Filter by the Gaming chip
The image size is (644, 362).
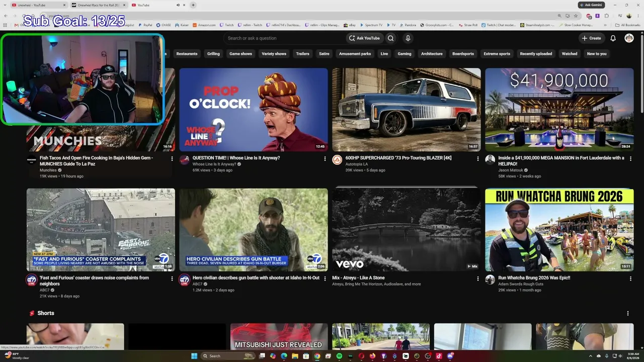pos(405,54)
